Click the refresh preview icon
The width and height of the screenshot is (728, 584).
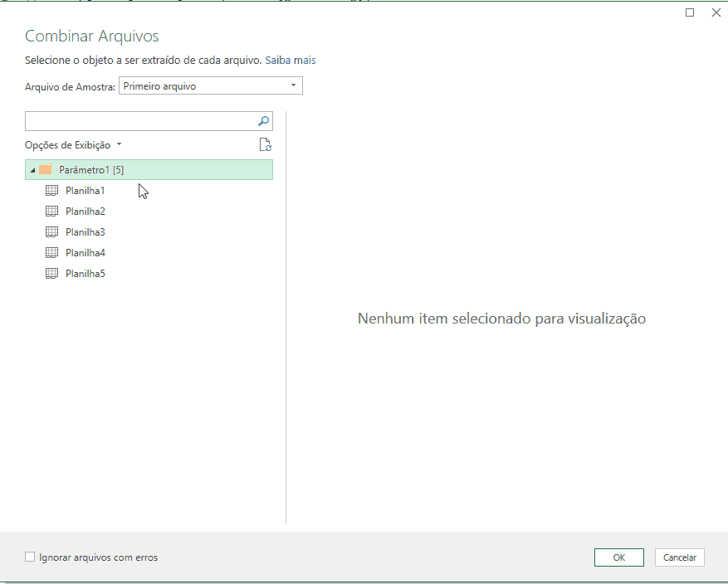[265, 144]
